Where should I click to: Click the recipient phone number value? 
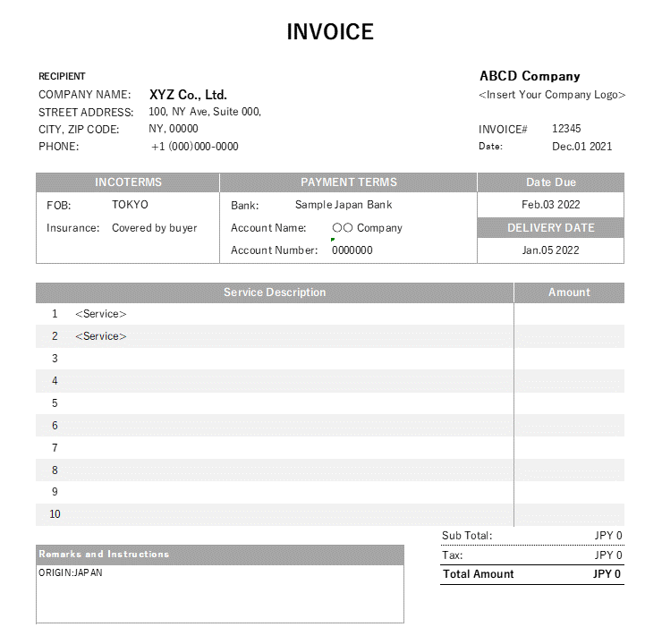click(194, 147)
